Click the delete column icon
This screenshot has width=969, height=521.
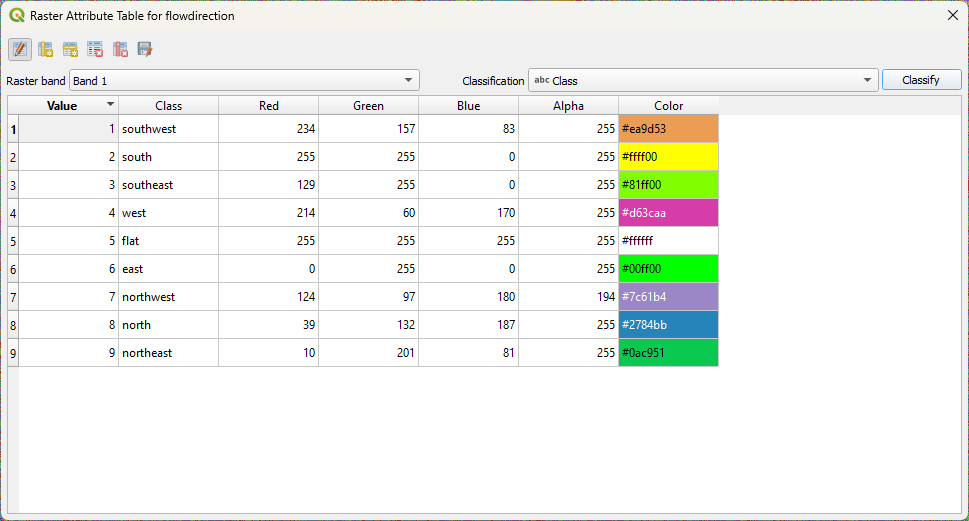[x=120, y=49]
